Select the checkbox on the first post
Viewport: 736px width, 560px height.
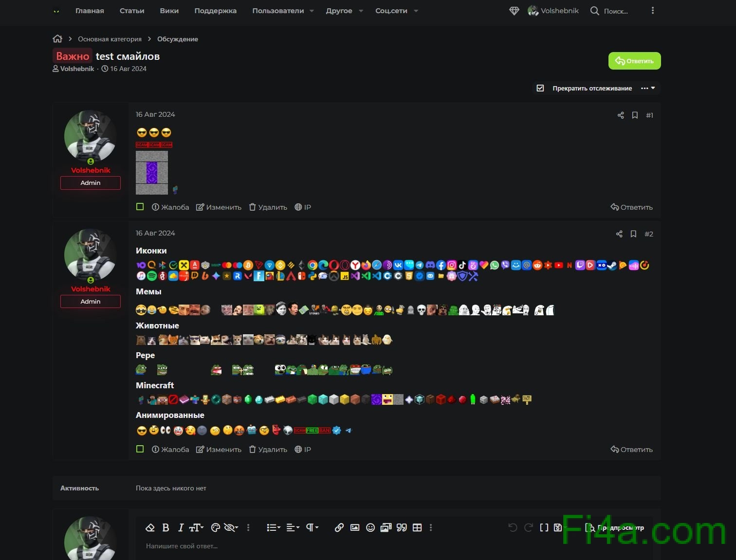click(140, 207)
